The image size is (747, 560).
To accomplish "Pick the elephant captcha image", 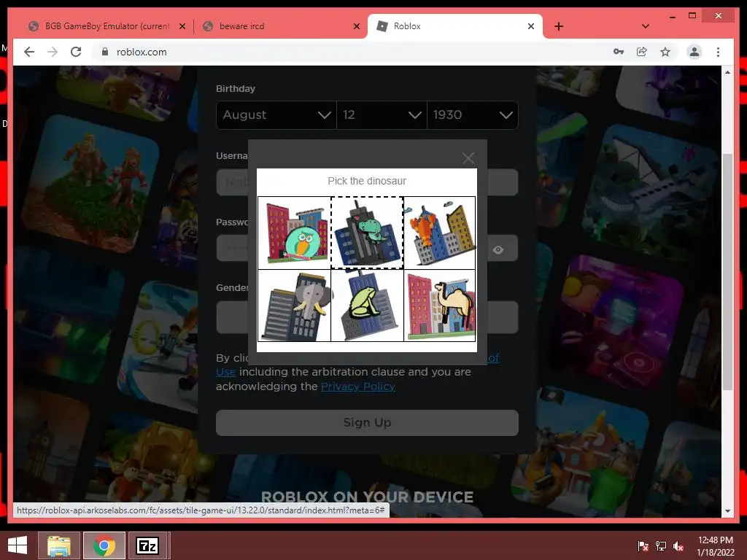I will (x=295, y=306).
